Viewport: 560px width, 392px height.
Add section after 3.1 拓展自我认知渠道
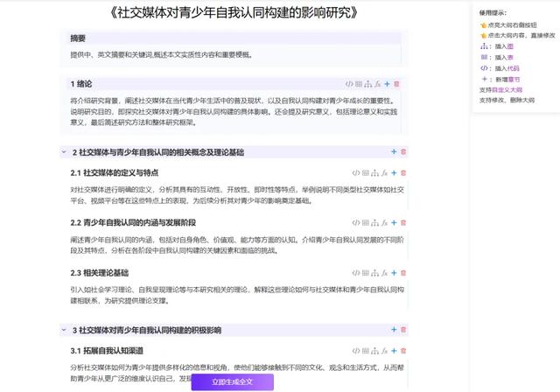click(394, 351)
